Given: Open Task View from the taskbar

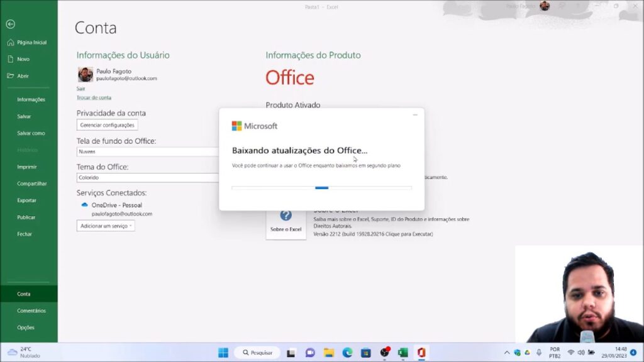Looking at the screenshot, I should (x=291, y=353).
